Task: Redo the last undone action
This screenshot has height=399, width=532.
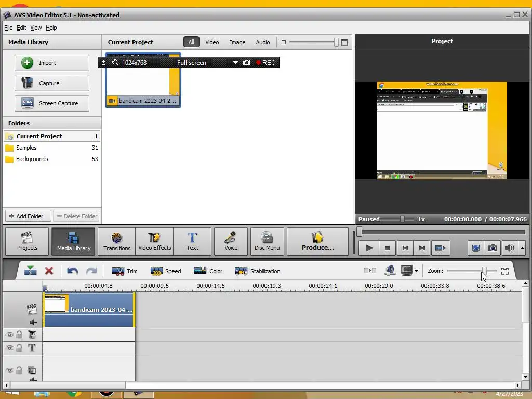Action: (91, 271)
